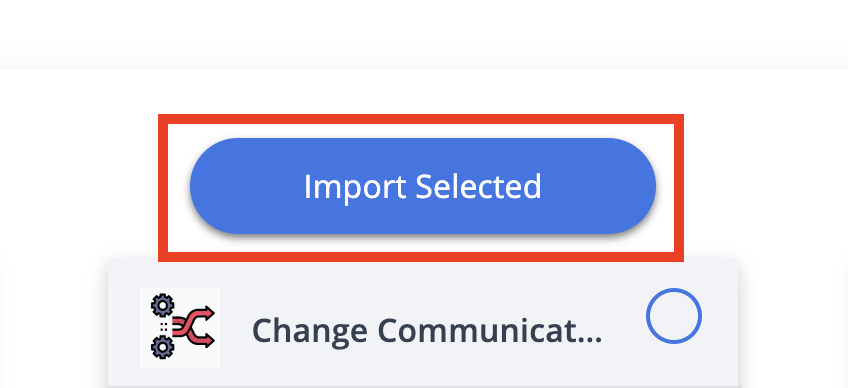Click the process change icon with two gears
848x388 pixels.
point(180,328)
